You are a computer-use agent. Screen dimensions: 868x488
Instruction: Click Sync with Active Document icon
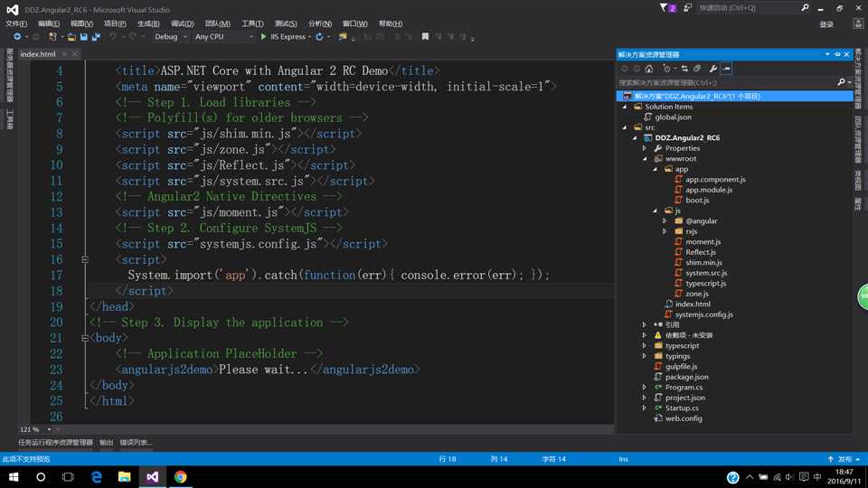(684, 69)
